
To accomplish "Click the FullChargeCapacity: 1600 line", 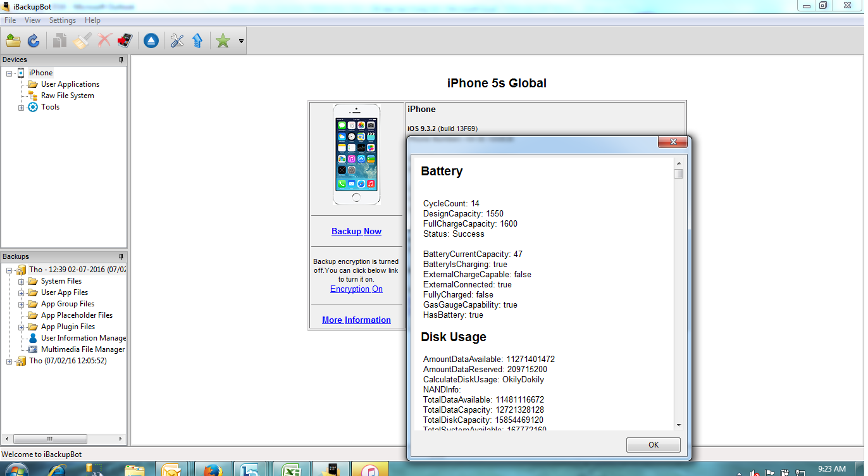I will (470, 223).
